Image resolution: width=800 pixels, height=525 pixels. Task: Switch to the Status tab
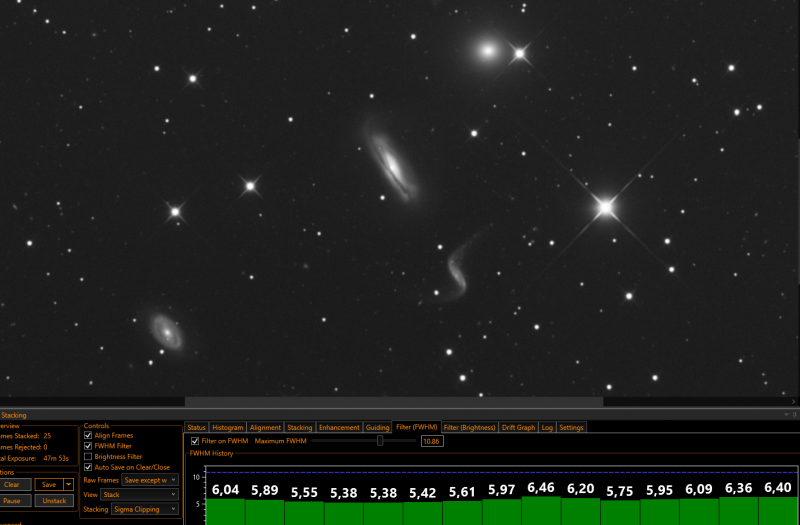(196, 428)
